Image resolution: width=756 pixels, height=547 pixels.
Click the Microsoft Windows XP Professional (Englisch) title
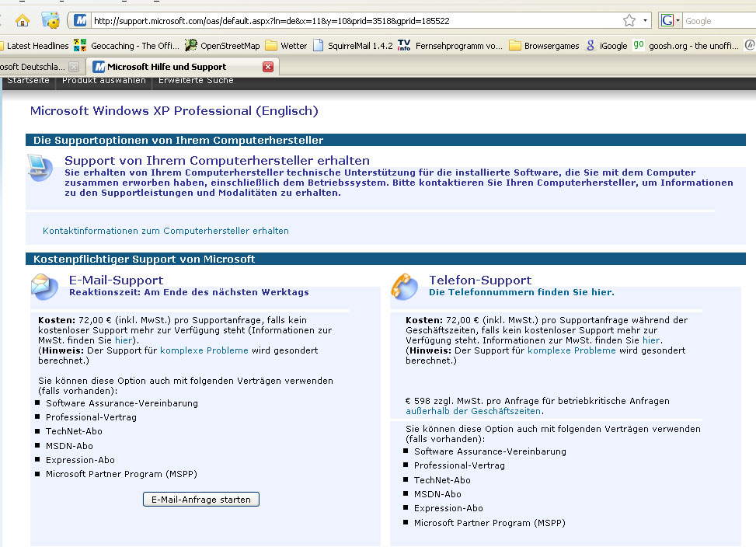click(174, 111)
